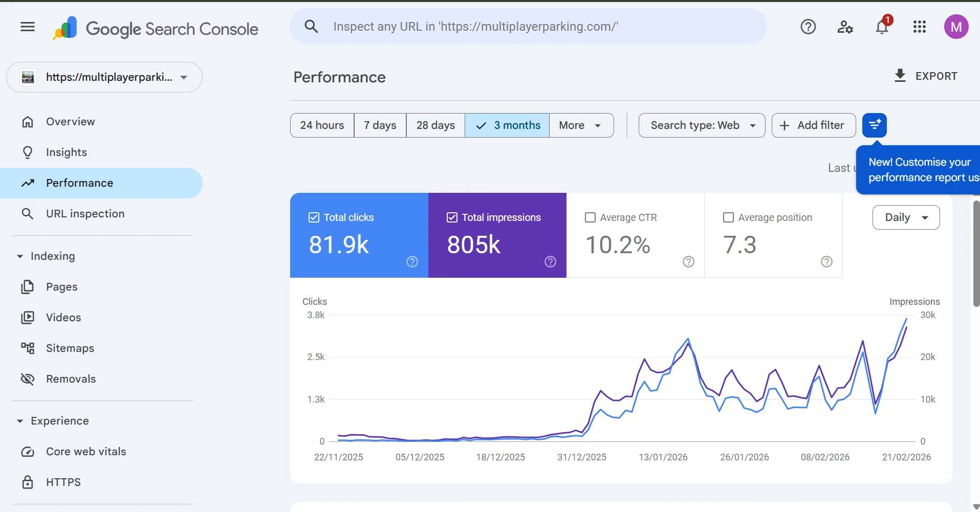Click the page vertical scrollbar
Screen dimensions: 980x512
coord(976,254)
